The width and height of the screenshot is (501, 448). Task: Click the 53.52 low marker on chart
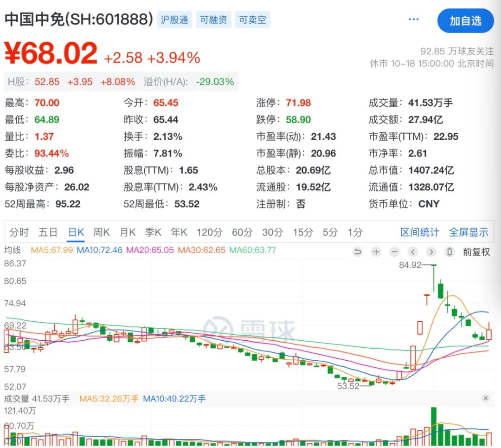pyautogui.click(x=348, y=386)
